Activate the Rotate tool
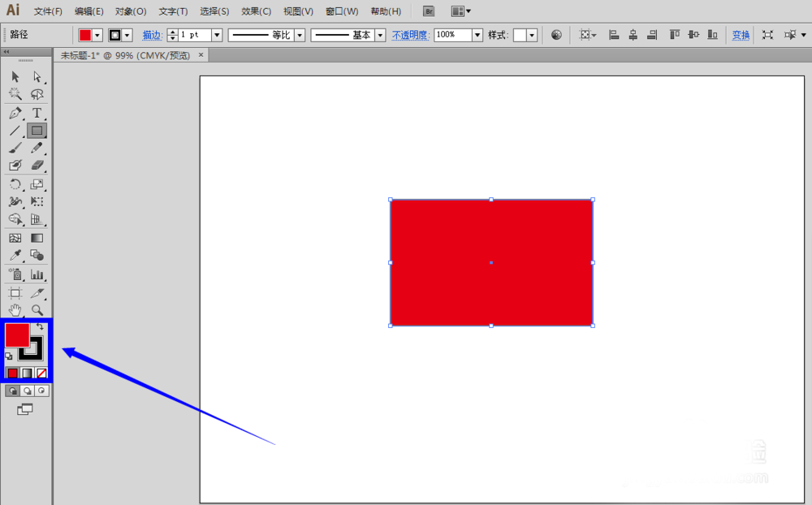The image size is (812, 505). pyautogui.click(x=14, y=184)
